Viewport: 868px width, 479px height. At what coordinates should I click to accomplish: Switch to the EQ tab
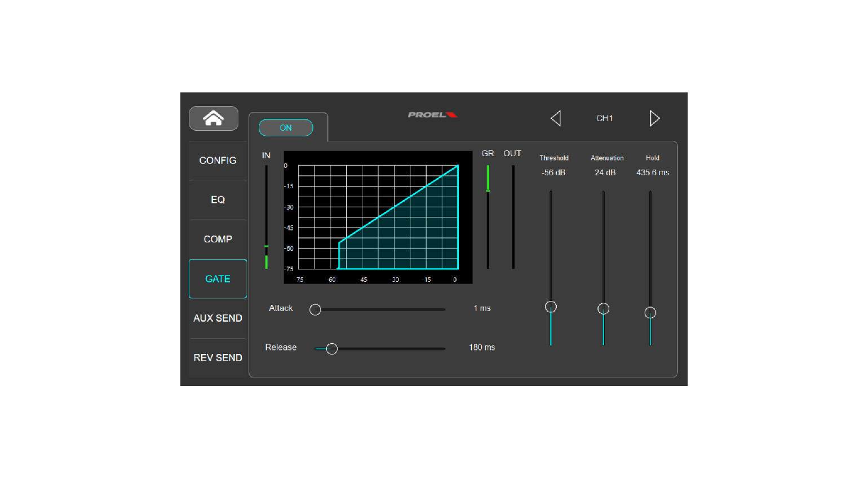coord(218,200)
